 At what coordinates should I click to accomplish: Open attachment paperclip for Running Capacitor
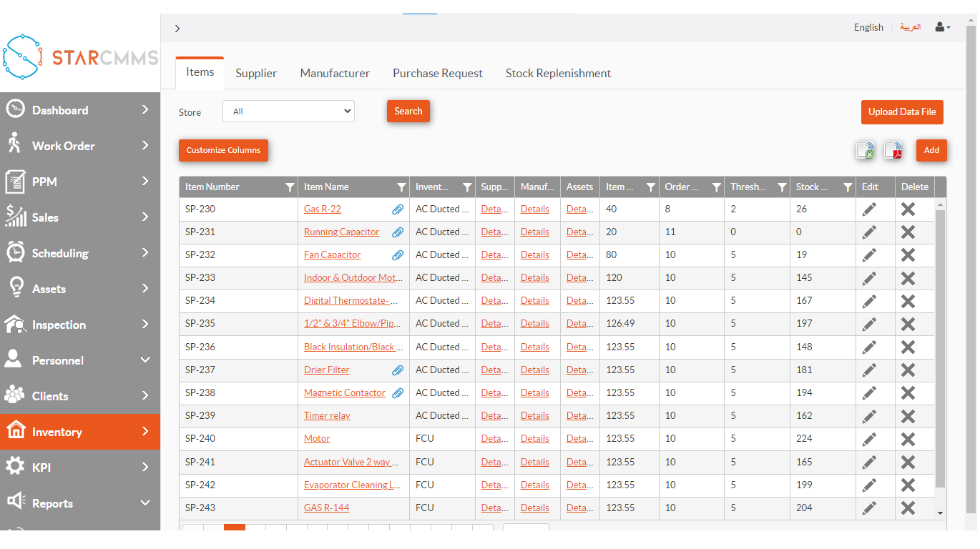point(398,232)
